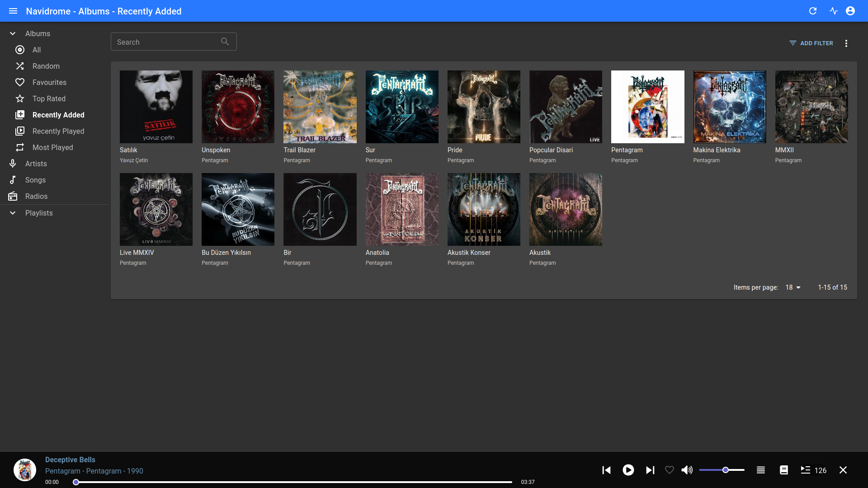868x488 pixels.
Task: Click the Recently Played icon
Action: pos(20,131)
